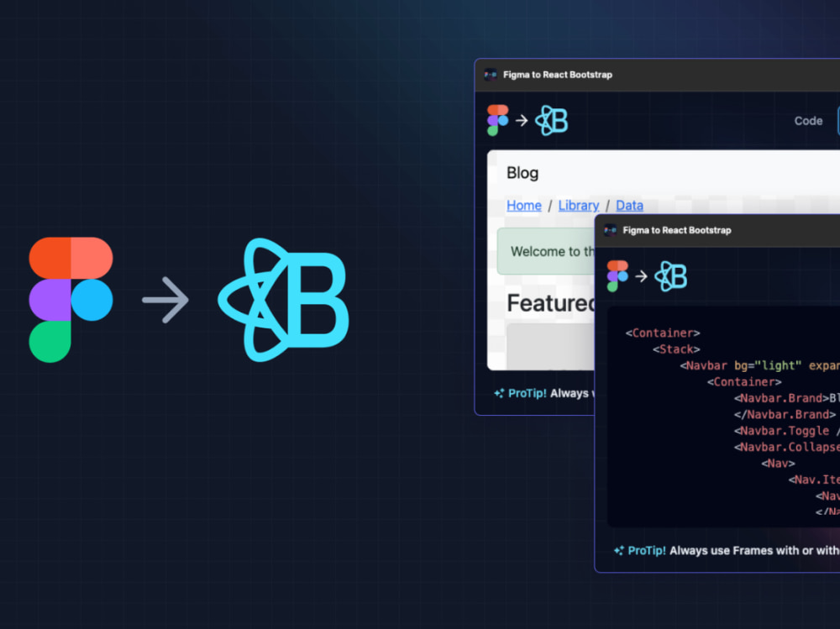Click the back window ProTip text
The image size is (840, 629).
tap(551, 393)
